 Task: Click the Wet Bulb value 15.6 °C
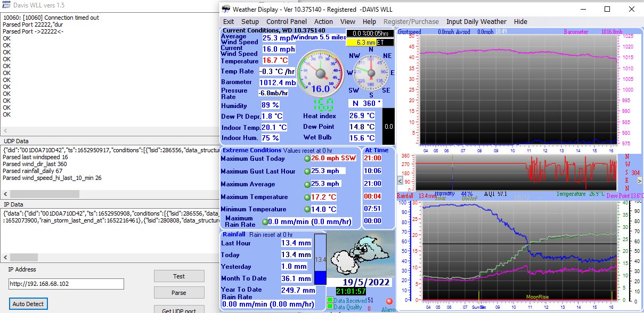coord(362,138)
